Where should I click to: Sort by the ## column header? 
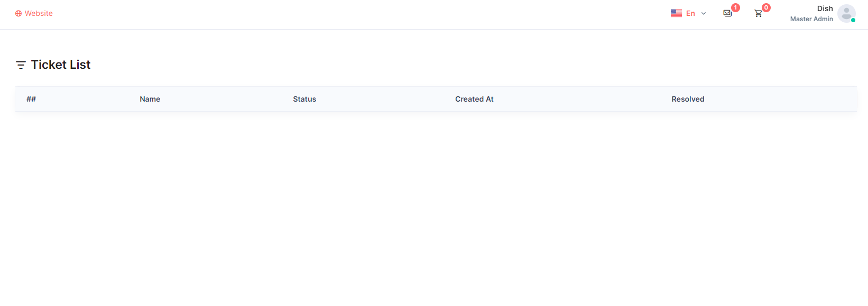tap(31, 99)
